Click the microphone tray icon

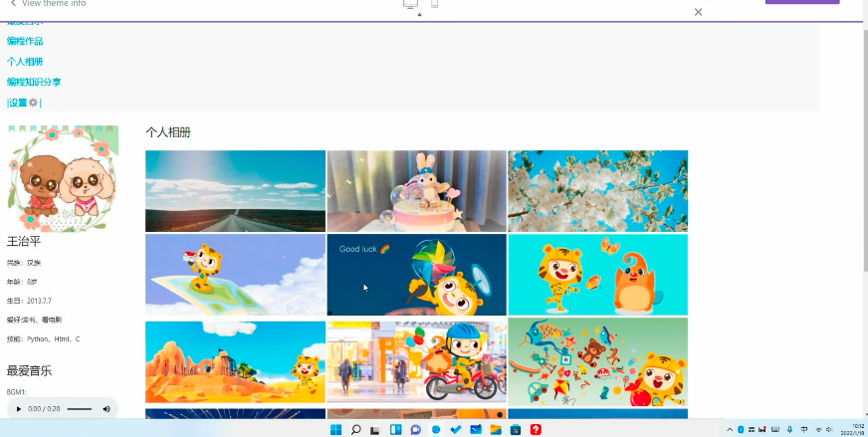pyautogui.click(x=790, y=430)
